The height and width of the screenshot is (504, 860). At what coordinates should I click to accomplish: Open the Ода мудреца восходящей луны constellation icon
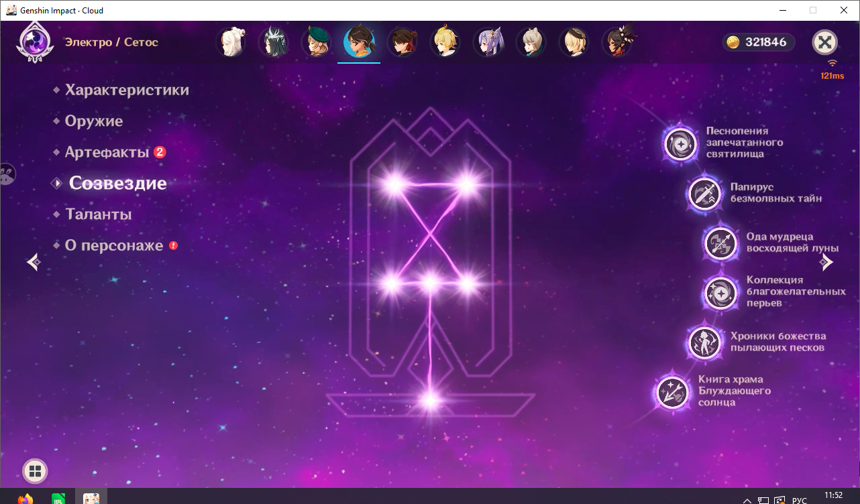(x=721, y=243)
